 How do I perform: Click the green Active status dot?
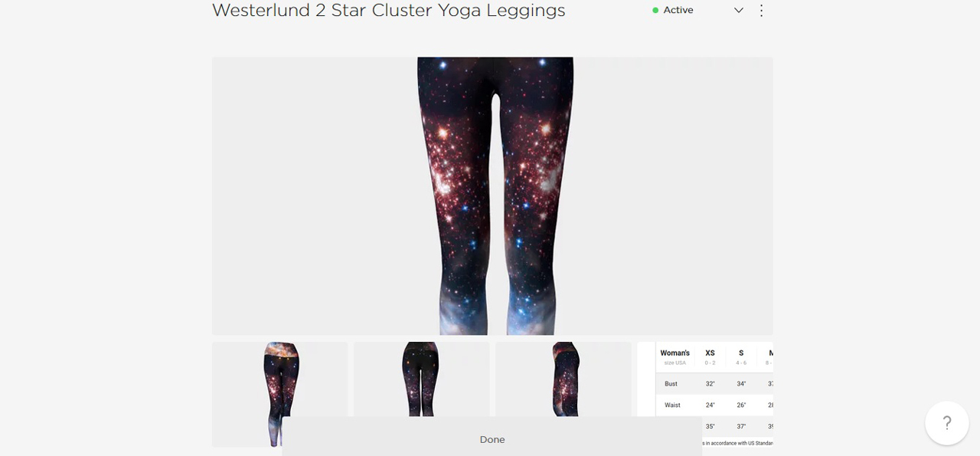coord(655,11)
